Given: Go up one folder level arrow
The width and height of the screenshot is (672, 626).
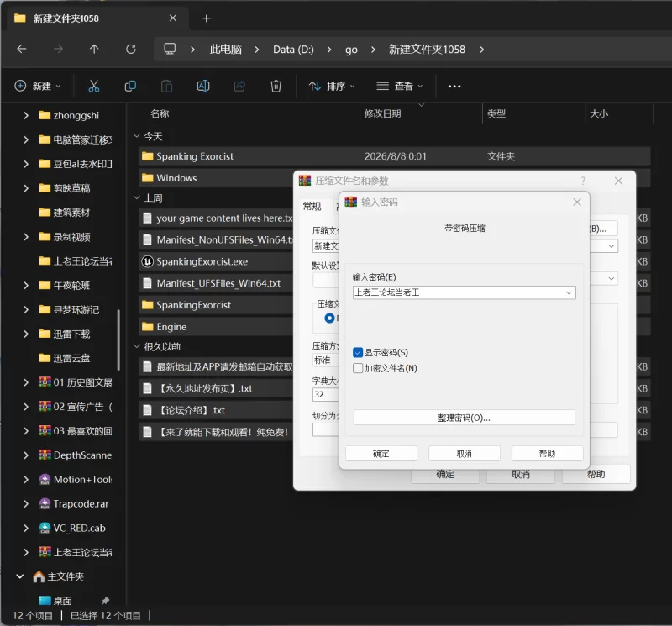Looking at the screenshot, I should click(x=94, y=49).
